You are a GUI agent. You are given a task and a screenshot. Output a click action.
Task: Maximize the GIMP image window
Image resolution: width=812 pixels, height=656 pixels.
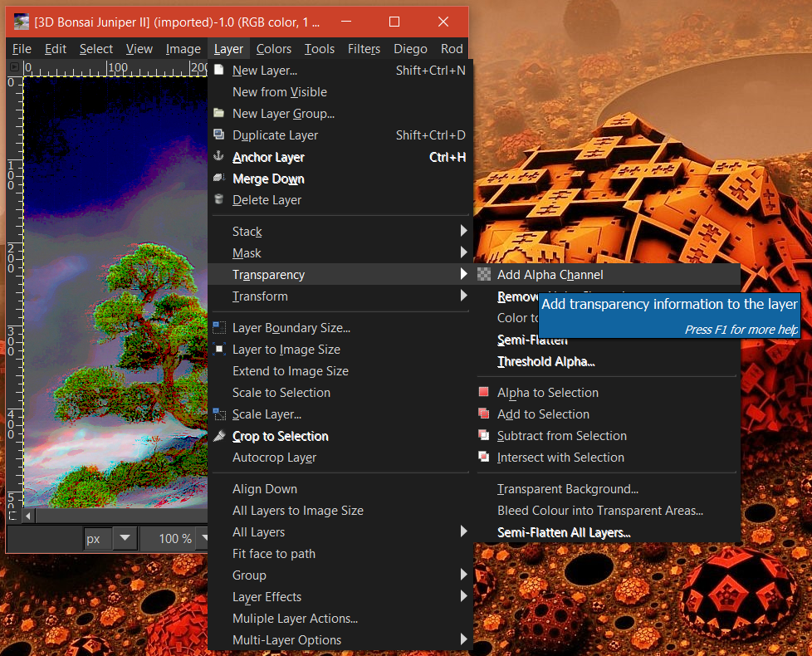click(394, 22)
